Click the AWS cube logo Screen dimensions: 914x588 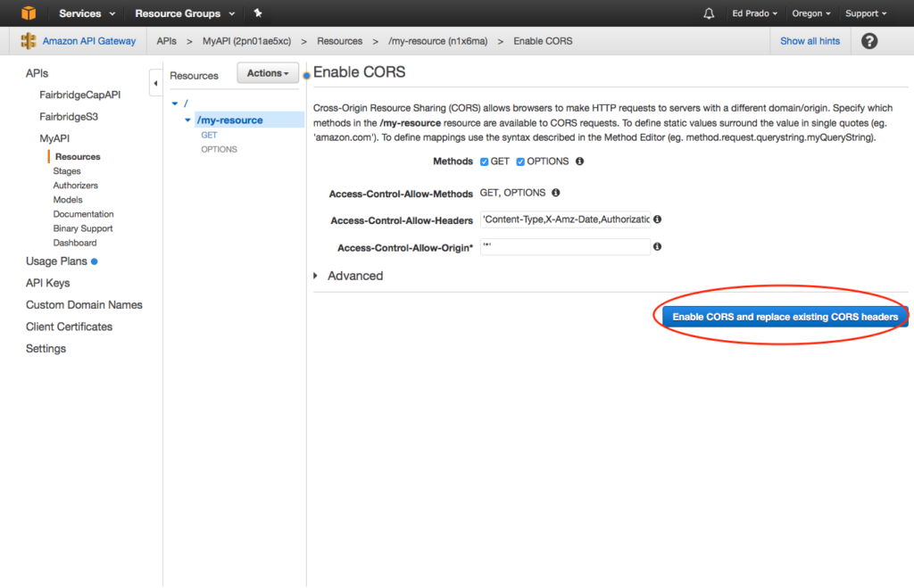(29, 12)
